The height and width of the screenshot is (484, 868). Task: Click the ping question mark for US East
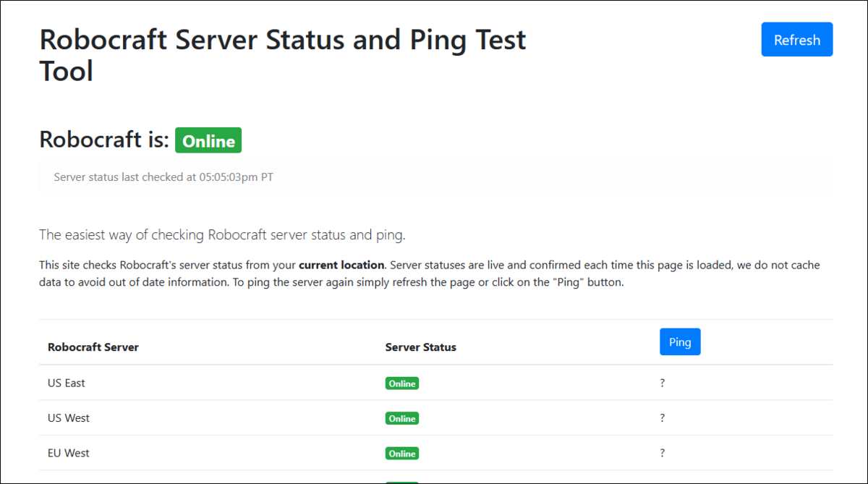662,383
